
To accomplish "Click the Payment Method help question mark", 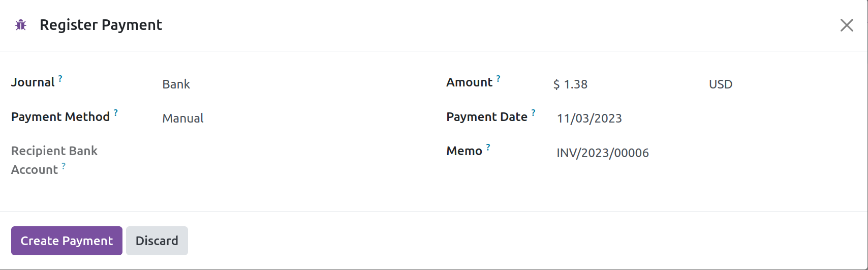I will pyautogui.click(x=116, y=113).
